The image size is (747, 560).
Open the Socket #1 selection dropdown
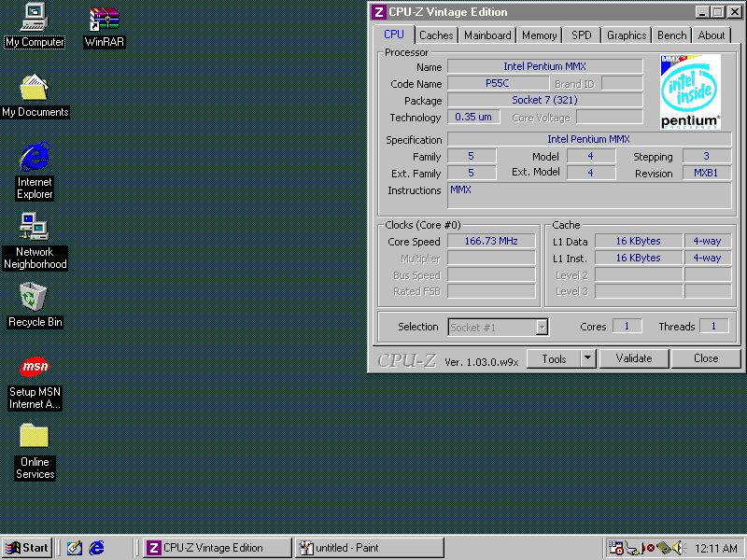498,328
